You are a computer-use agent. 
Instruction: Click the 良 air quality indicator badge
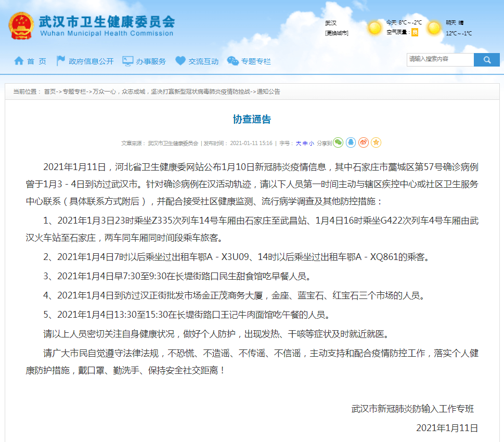pos(415,32)
